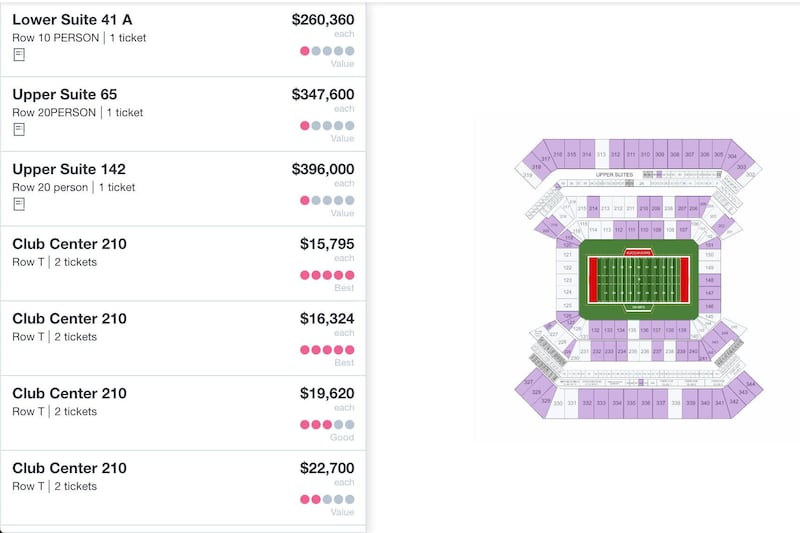
Task: Select section 210 on the stadium map
Action: click(643, 208)
